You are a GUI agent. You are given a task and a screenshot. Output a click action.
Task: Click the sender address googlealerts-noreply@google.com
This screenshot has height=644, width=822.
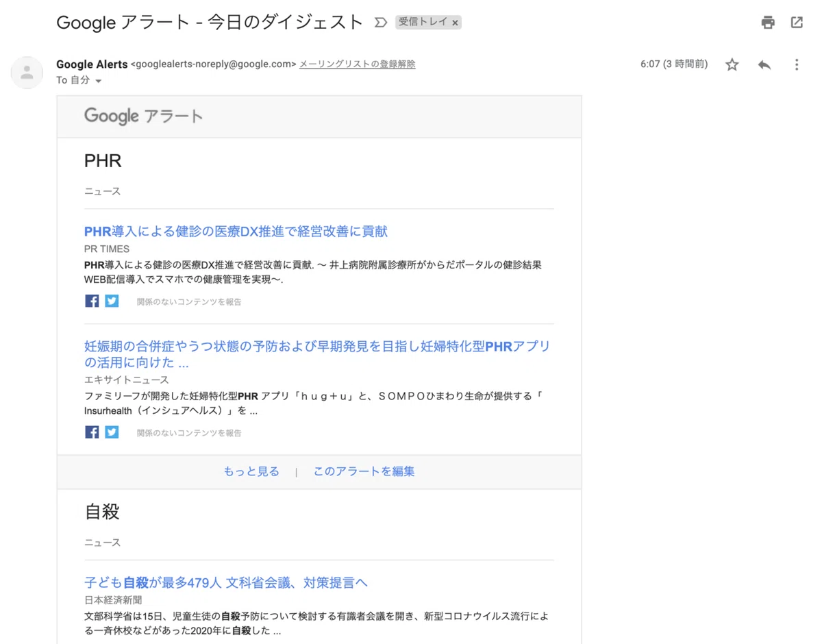point(213,64)
